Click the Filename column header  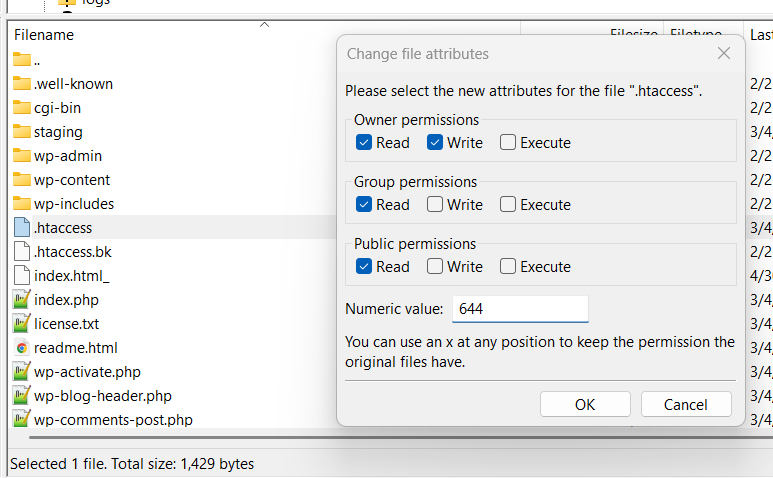(44, 35)
